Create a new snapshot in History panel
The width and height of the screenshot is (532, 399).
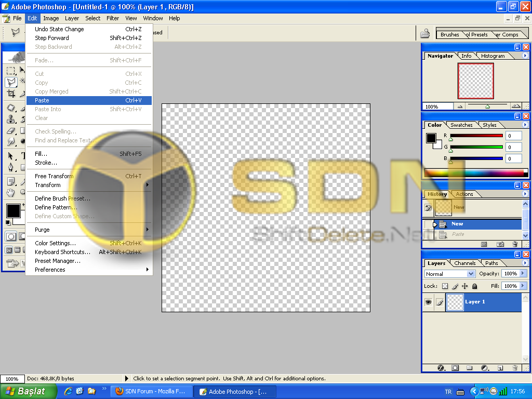pos(500,244)
